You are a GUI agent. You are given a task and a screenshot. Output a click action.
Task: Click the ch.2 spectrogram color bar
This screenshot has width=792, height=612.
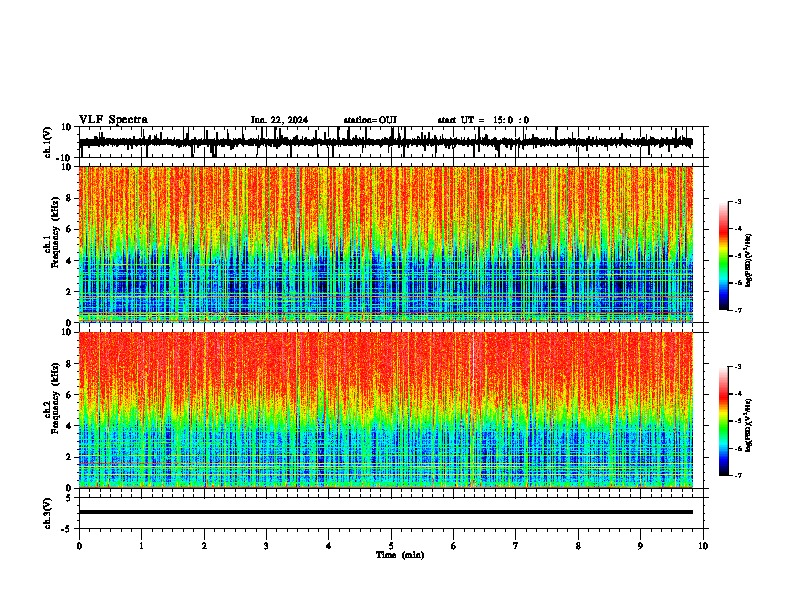click(x=723, y=421)
